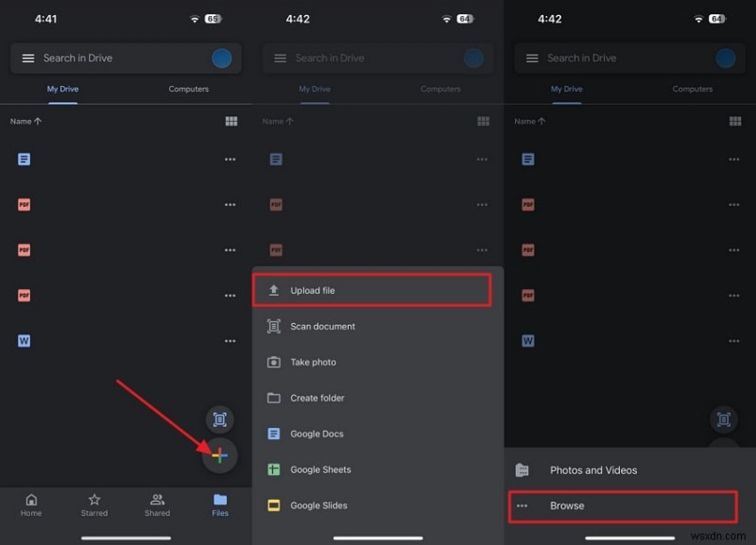
Task: Click Take photo camera icon
Action: 274,362
